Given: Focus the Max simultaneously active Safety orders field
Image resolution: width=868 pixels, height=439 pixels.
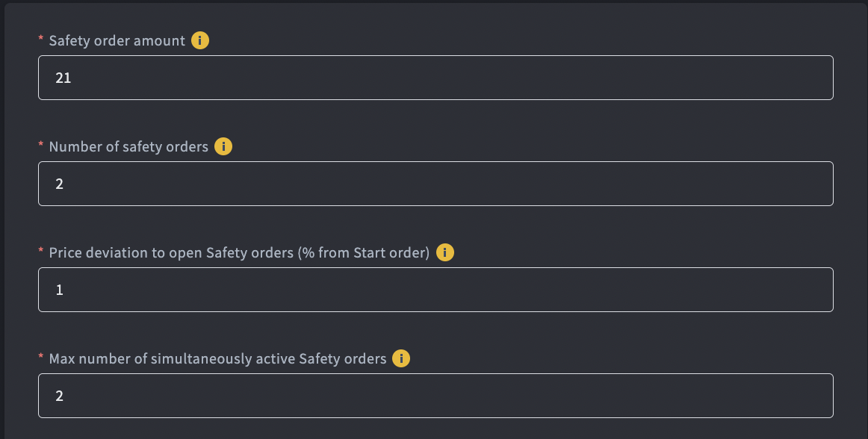Looking at the screenshot, I should pos(435,396).
